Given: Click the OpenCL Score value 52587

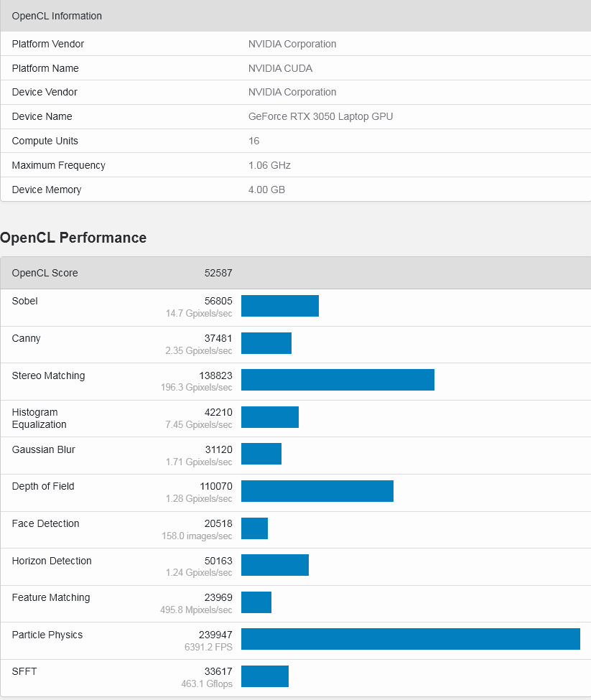Looking at the screenshot, I should [218, 273].
